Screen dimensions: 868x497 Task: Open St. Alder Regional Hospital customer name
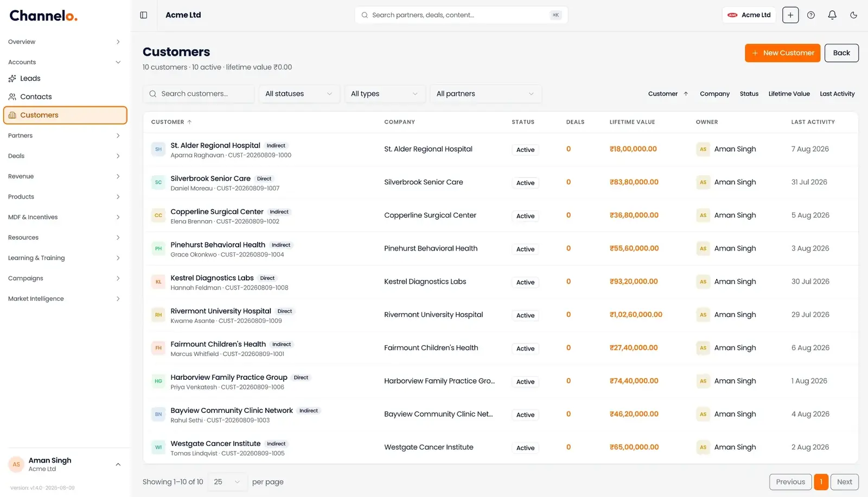215,145
